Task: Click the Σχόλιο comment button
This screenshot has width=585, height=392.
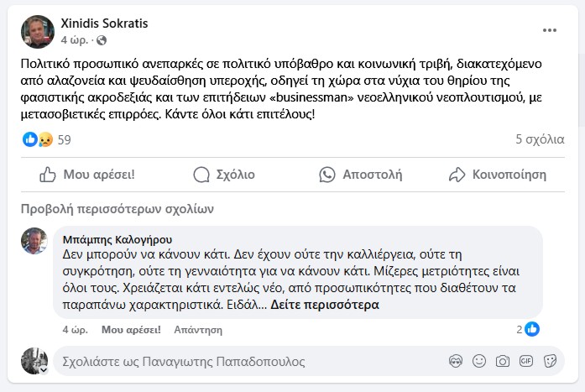Action: pos(224,175)
